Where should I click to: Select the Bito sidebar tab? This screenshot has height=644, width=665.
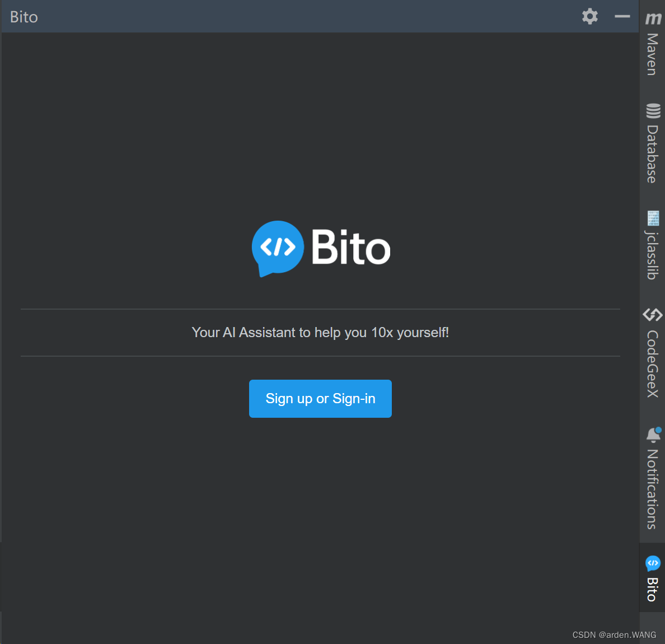(652, 578)
